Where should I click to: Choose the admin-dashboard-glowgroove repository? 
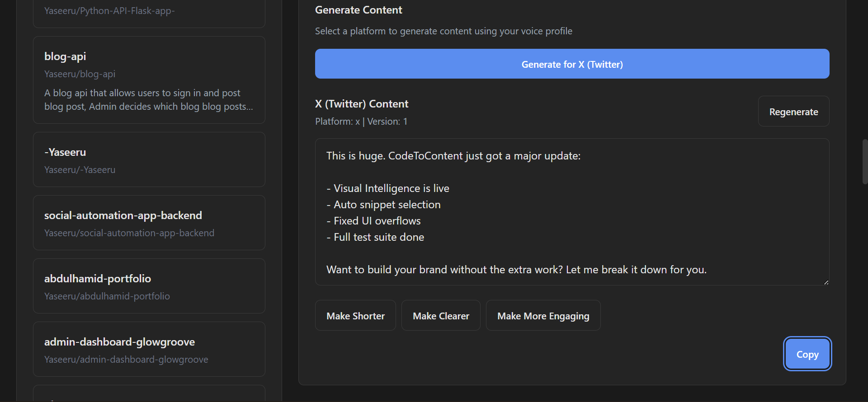149,349
